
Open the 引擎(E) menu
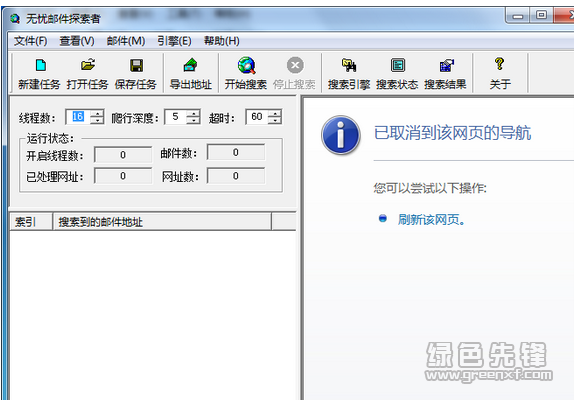174,41
